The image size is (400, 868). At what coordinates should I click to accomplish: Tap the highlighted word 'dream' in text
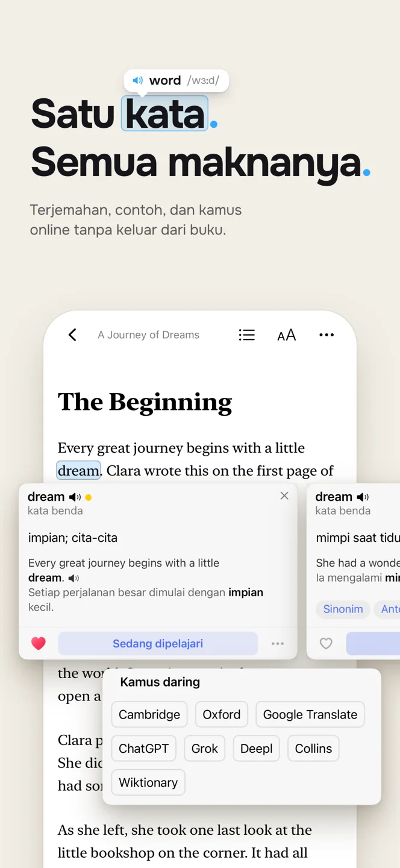pyautogui.click(x=78, y=471)
